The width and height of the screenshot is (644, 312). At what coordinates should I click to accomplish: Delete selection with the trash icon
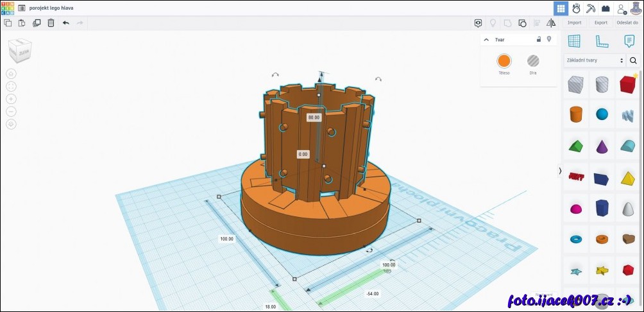[x=50, y=22]
